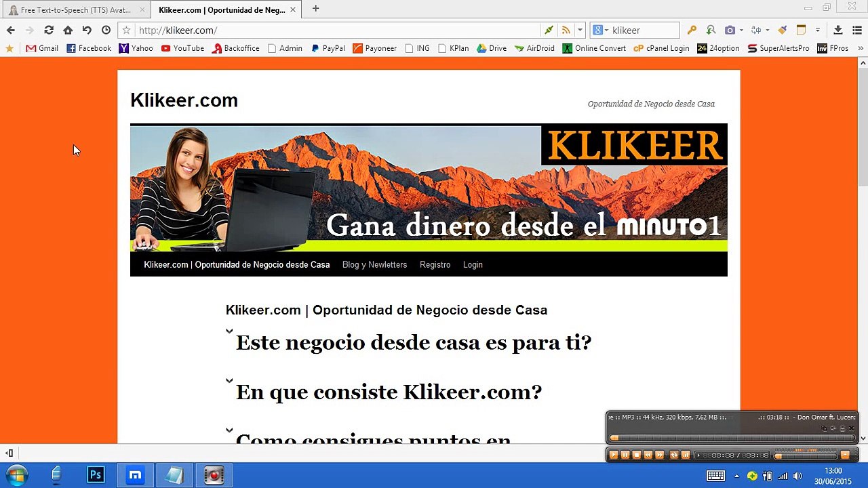Screen dimensions: 868x488
Task: Open the PayPal bookmark
Action: (x=328, y=48)
